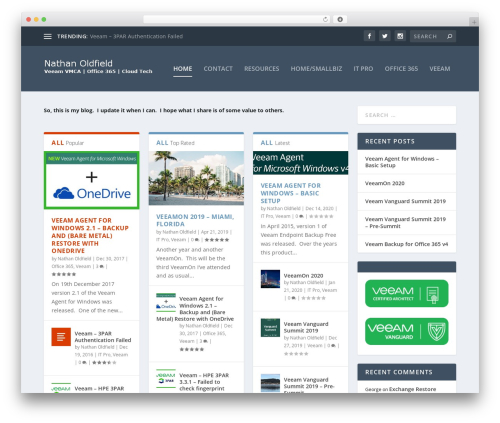Go to the HOME menu item
This screenshot has width=500, height=423.
(x=183, y=69)
